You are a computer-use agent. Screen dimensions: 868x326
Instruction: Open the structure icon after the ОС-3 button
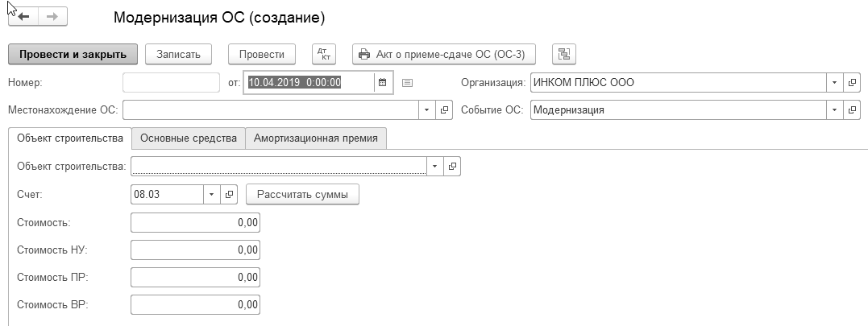point(564,54)
